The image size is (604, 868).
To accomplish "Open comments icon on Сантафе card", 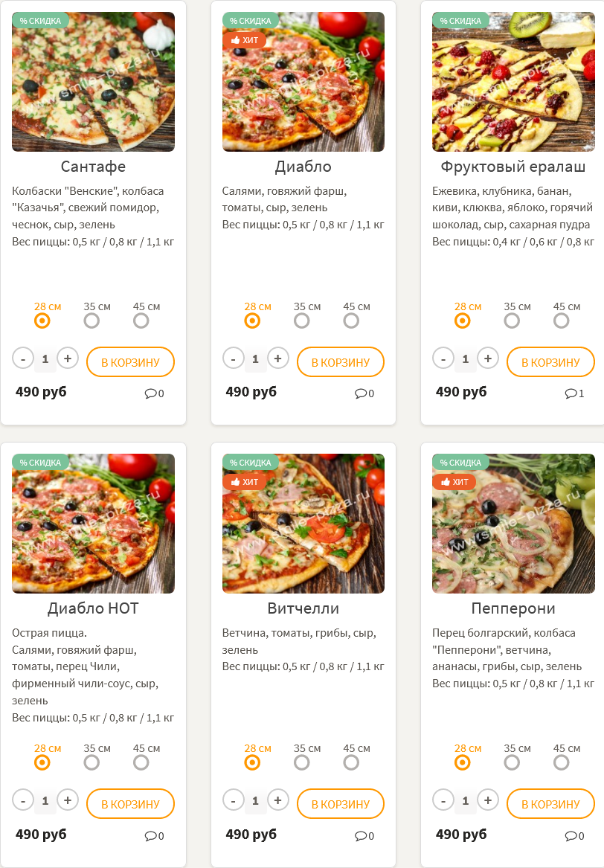I will tap(150, 393).
